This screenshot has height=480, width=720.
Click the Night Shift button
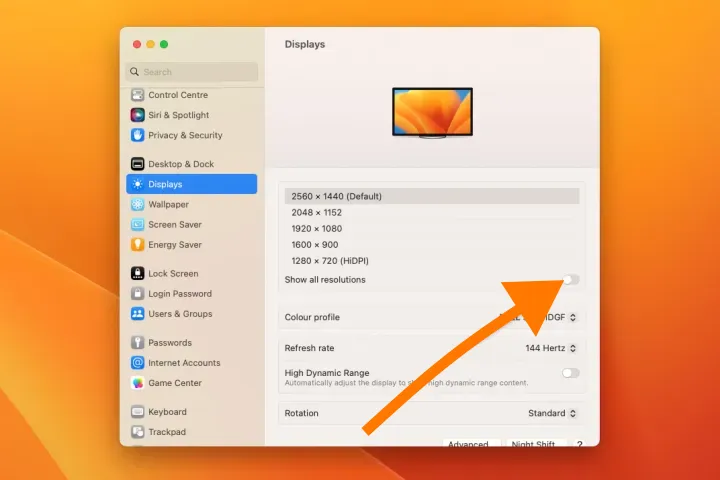(536, 442)
